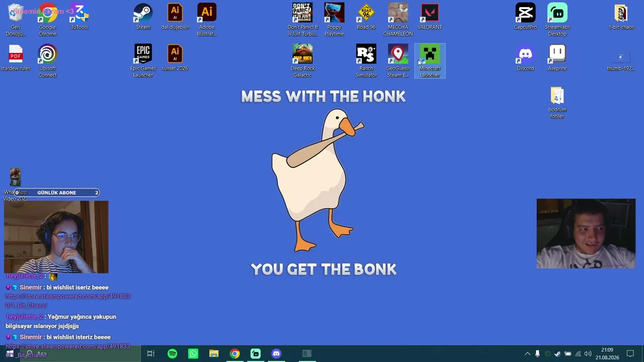The image size is (644, 362).
Task: Select the 1-bit-chaos desktop file
Action: 621,17
